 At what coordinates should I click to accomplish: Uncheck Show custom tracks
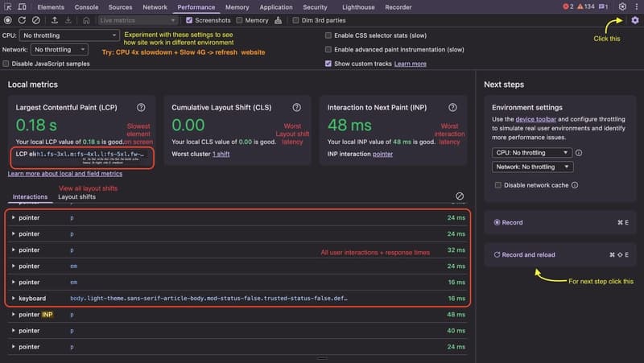click(x=328, y=64)
